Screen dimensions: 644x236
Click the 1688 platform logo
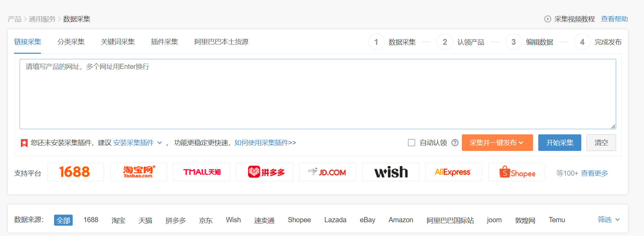[x=75, y=172]
